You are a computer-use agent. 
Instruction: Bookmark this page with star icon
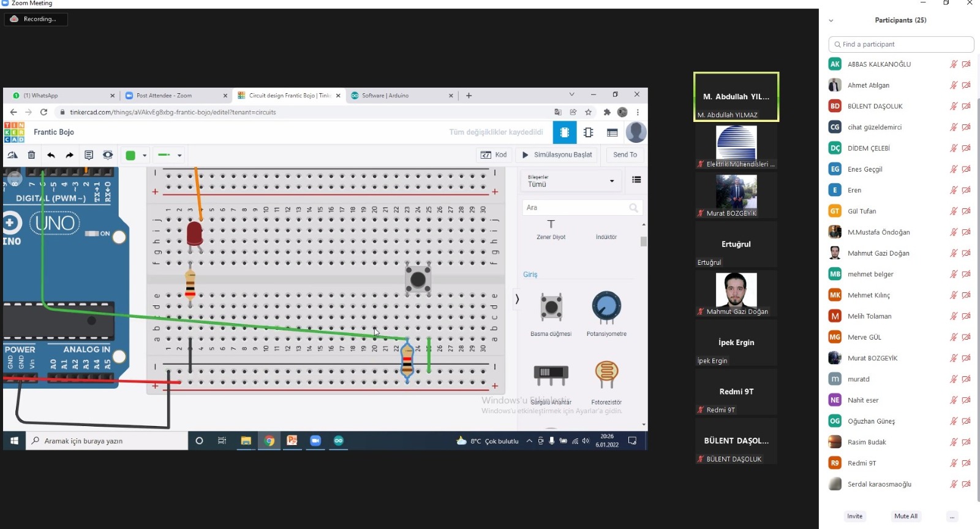tap(588, 112)
